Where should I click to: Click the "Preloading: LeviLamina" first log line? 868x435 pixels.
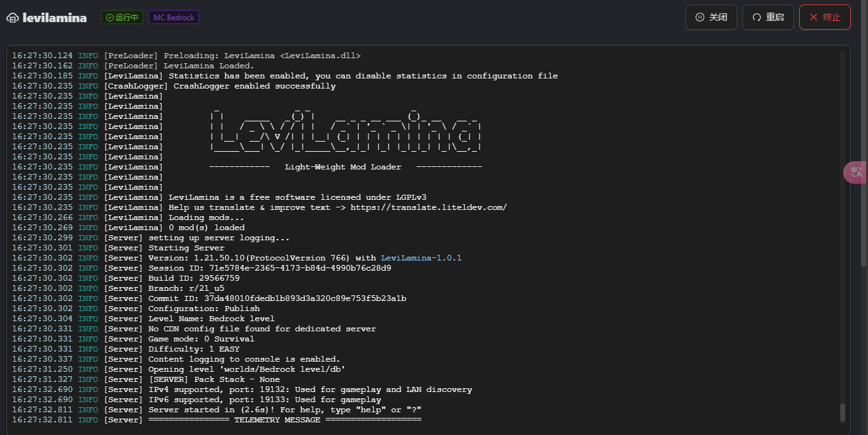186,56
